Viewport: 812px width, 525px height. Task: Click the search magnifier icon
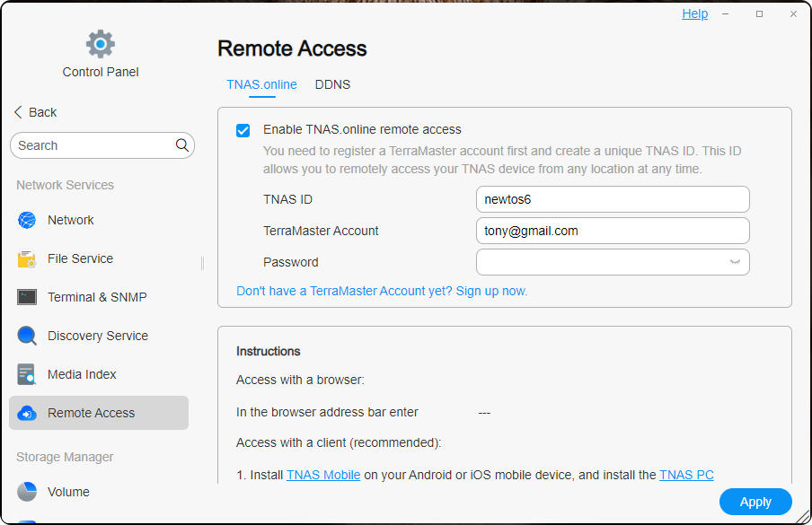181,144
